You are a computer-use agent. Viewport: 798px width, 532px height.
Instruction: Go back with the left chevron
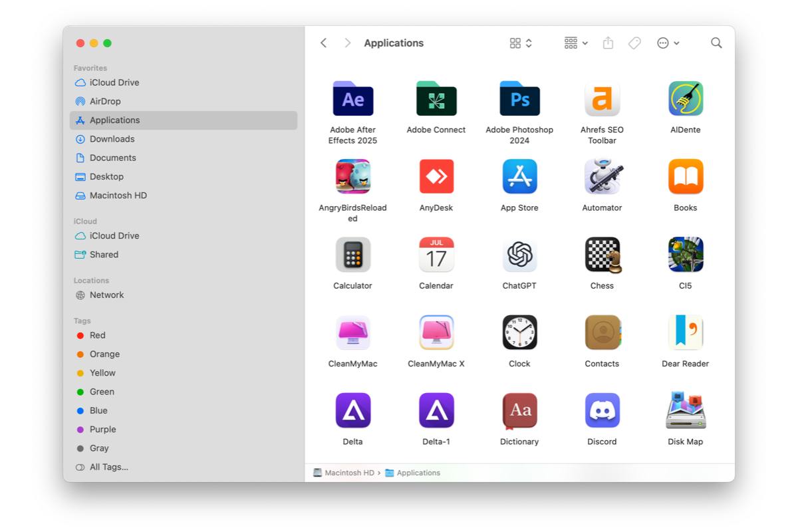[x=324, y=43]
